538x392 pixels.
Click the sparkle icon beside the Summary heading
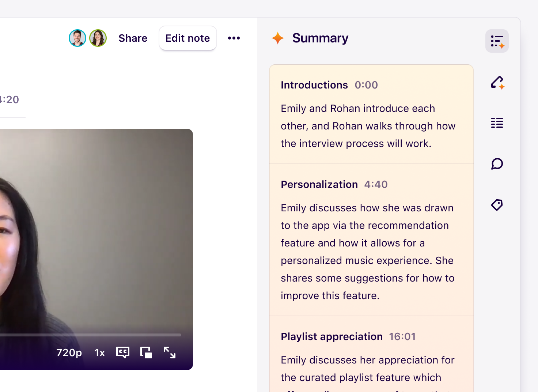pyautogui.click(x=278, y=38)
